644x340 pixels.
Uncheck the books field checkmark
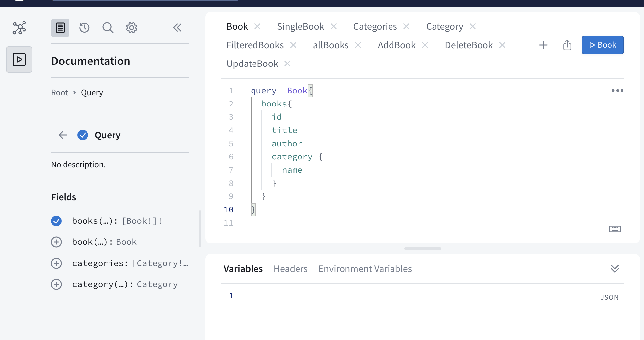[56, 221]
